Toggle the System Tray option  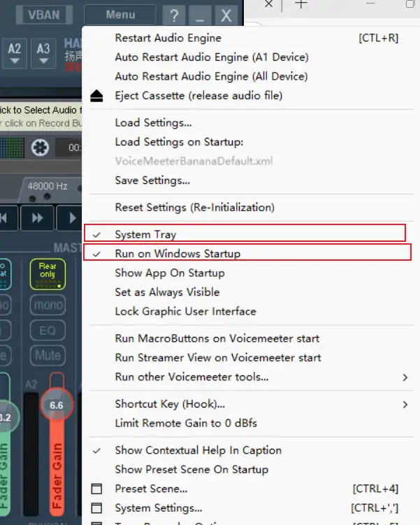(145, 235)
